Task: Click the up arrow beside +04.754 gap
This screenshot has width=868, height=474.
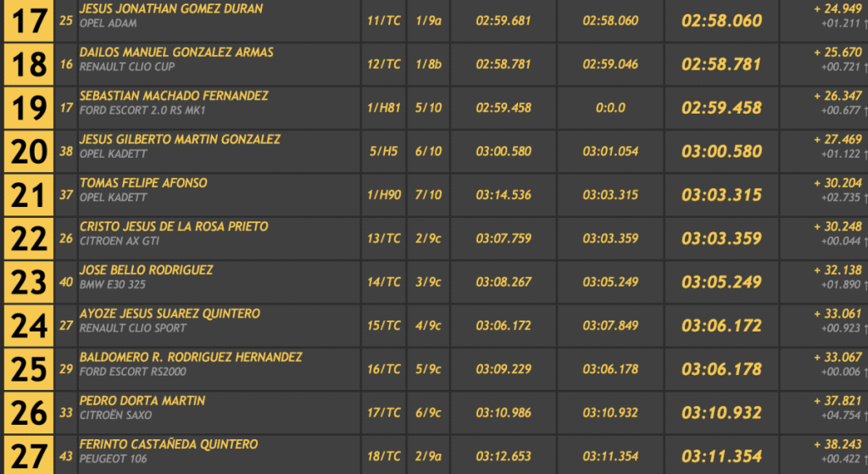Action: click(865, 415)
